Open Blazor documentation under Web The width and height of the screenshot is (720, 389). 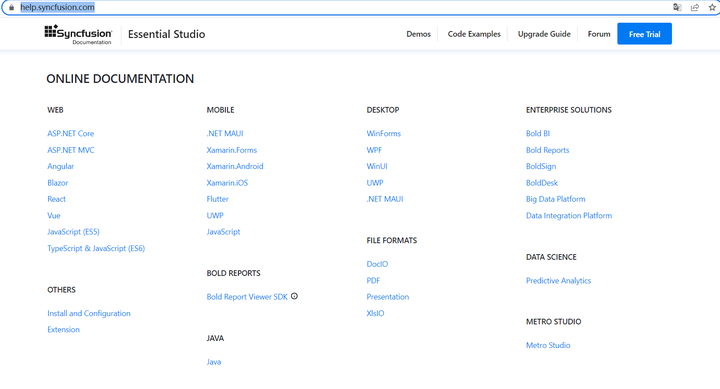pyautogui.click(x=57, y=183)
